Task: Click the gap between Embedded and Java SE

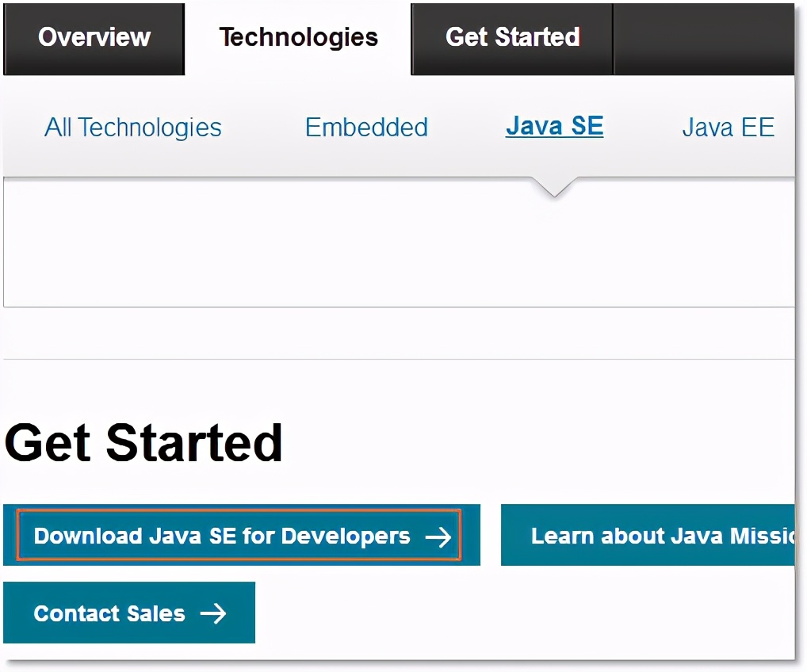Action: (466, 128)
